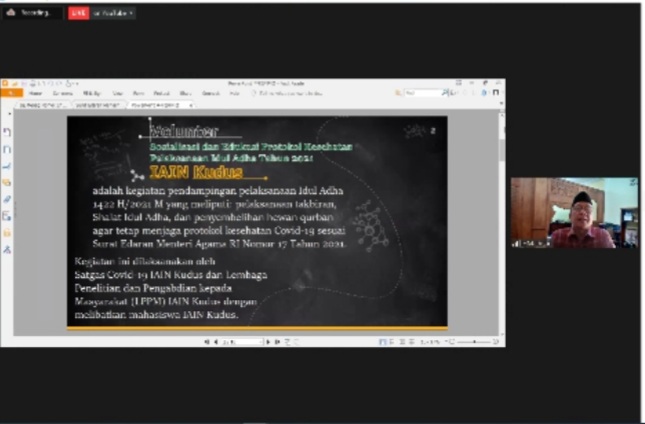Click the print icon in quick access toolbar
Image resolution: width=645 pixels, height=424 pixels.
(32, 83)
